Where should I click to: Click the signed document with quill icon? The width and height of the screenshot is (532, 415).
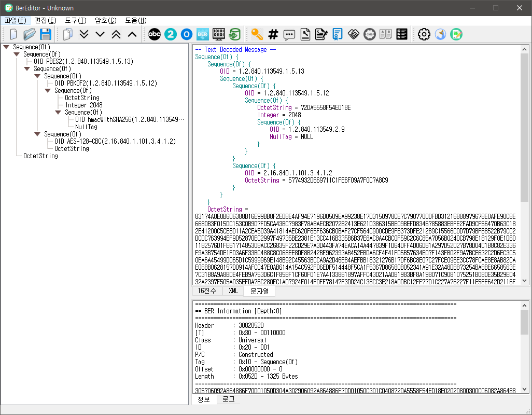321,34
